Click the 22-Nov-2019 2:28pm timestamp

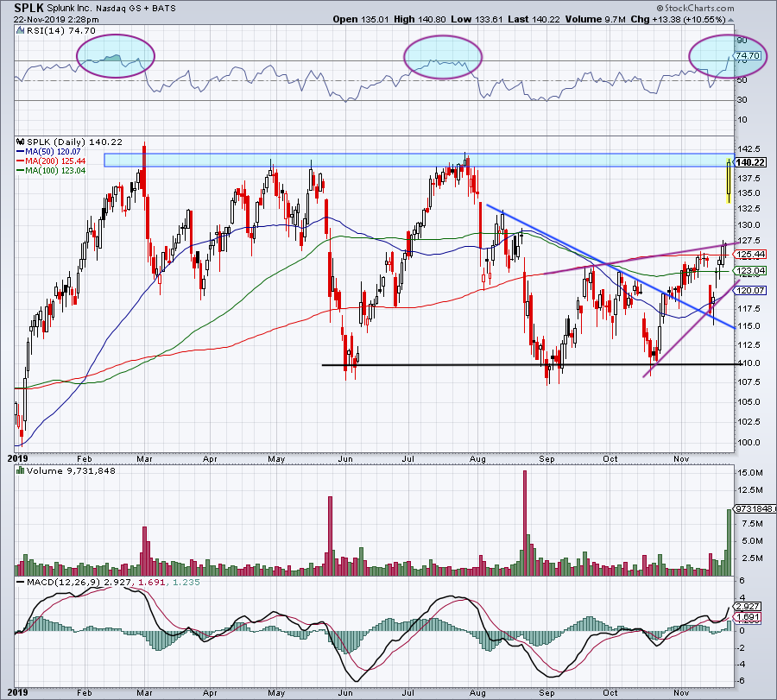pos(56,20)
